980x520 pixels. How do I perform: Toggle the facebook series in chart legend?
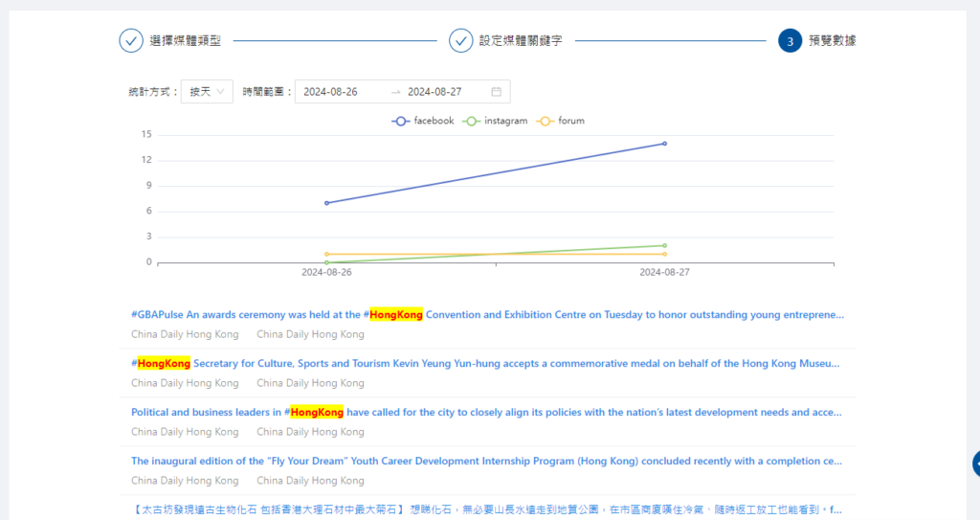pyautogui.click(x=423, y=121)
